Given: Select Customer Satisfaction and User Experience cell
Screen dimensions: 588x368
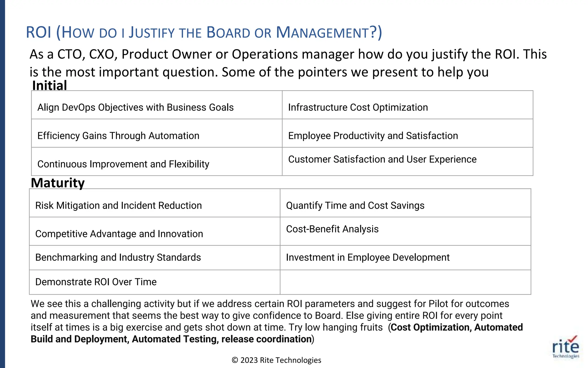Looking at the screenshot, I should point(407,162).
